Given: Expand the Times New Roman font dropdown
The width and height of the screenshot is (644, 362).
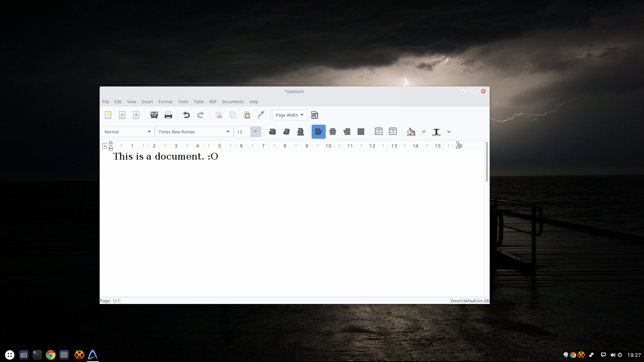Looking at the screenshot, I should [228, 132].
